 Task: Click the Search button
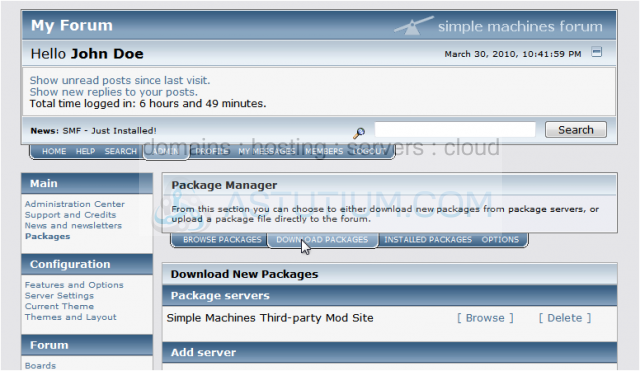pyautogui.click(x=576, y=130)
